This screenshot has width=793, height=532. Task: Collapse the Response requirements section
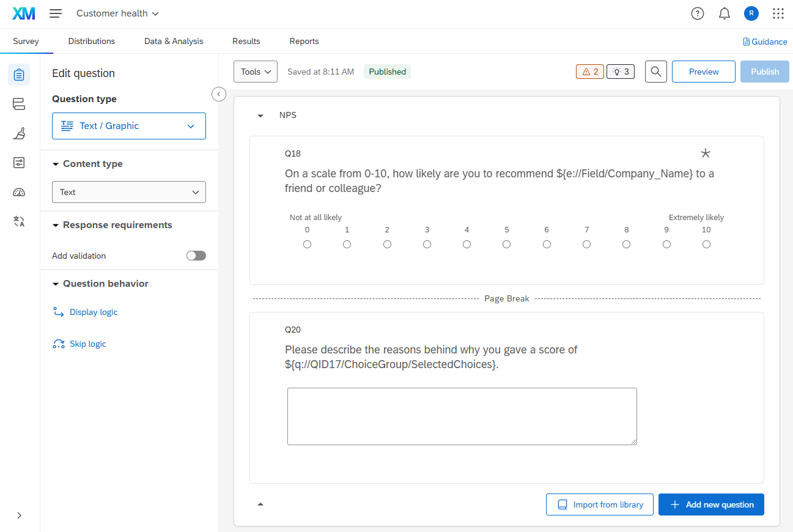(x=112, y=225)
